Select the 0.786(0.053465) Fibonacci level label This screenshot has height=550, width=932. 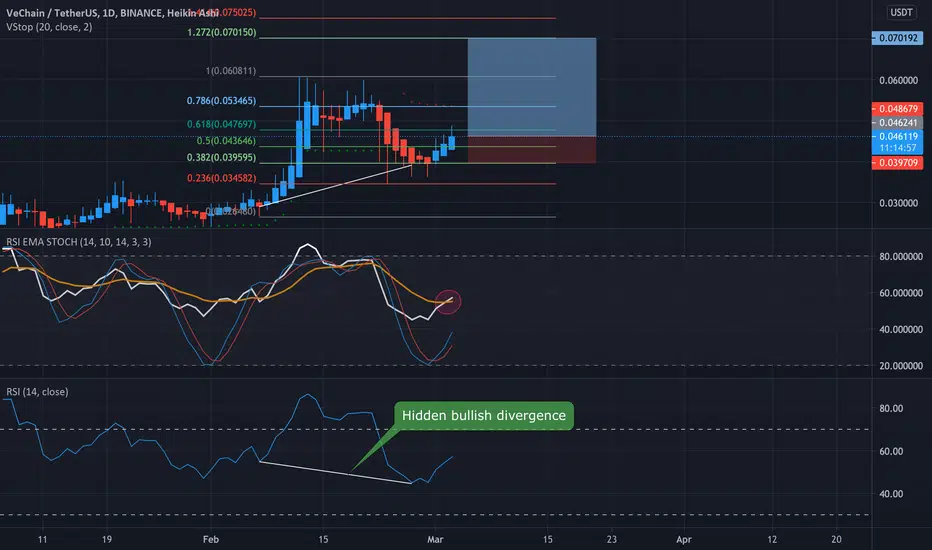pyautogui.click(x=221, y=100)
